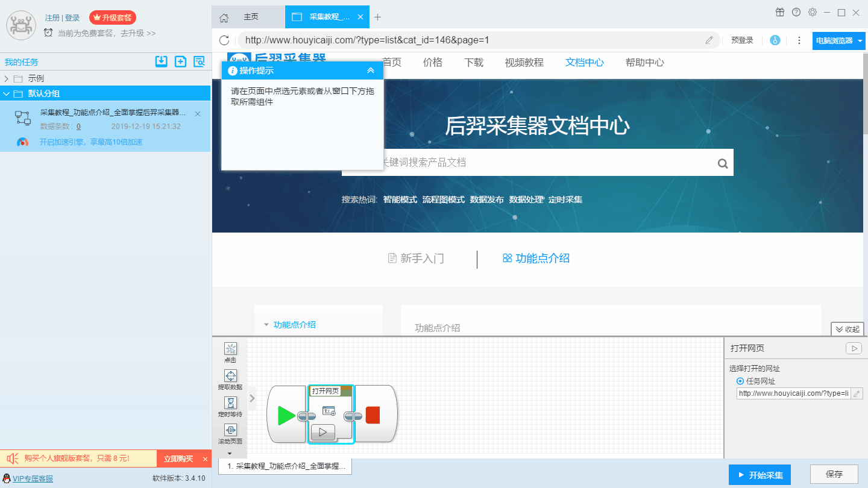Open 视频教程 in website navigation
Viewport: 868px width, 488px height.
tap(524, 63)
